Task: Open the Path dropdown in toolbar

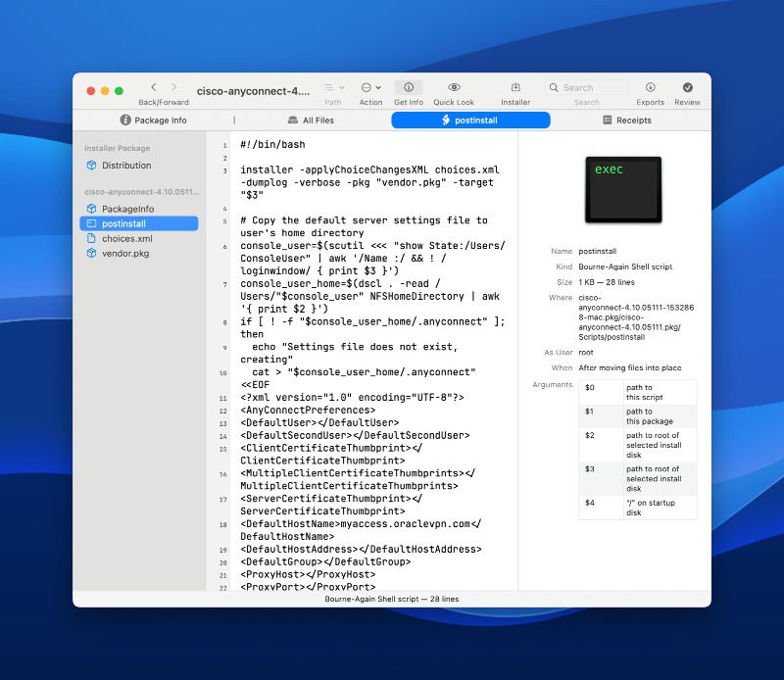Action: pos(333,87)
